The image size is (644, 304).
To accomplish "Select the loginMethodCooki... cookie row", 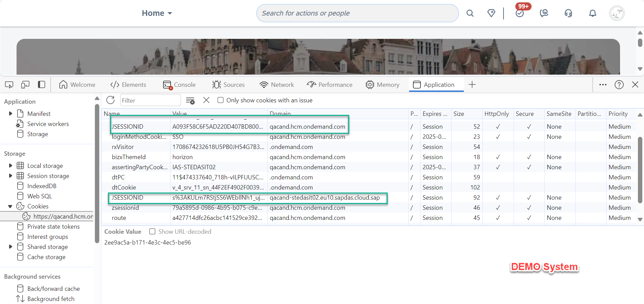I will 369,136.
